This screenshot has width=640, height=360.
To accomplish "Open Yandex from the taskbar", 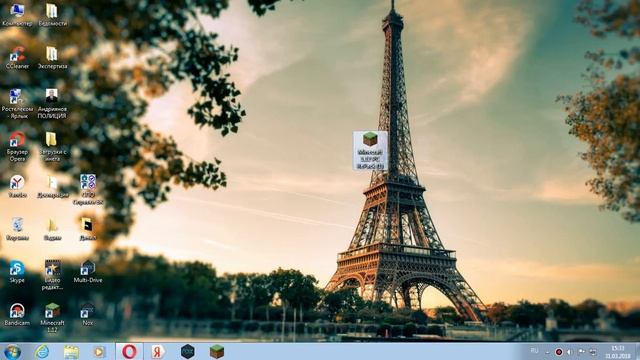I will click(158, 351).
